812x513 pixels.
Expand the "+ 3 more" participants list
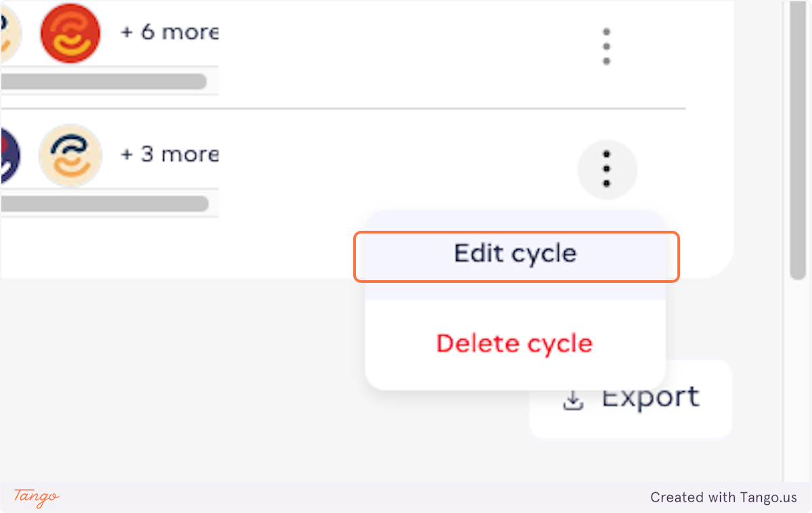pyautogui.click(x=169, y=154)
